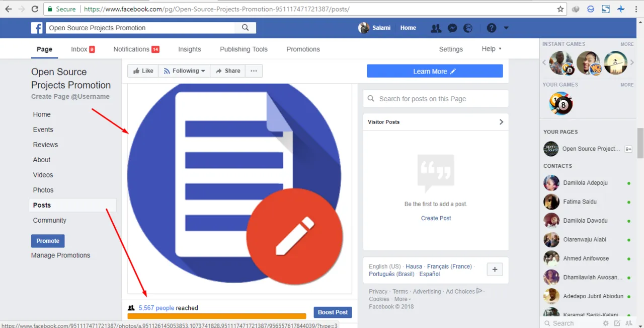Open the Notifications globe icon
Screen dimensions: 644x328
click(x=468, y=28)
